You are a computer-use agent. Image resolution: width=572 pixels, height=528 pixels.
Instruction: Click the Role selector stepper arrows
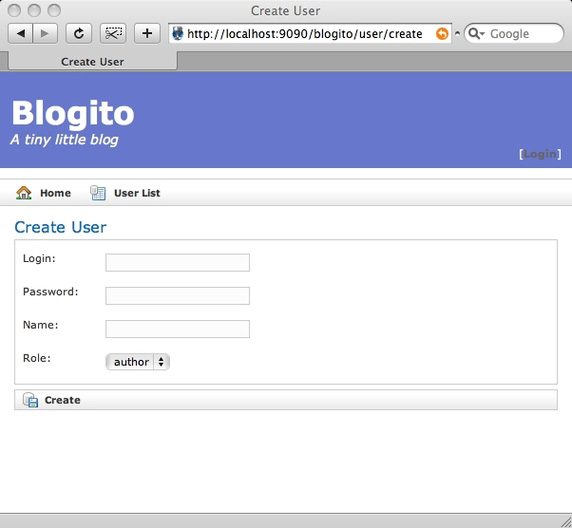point(161,362)
